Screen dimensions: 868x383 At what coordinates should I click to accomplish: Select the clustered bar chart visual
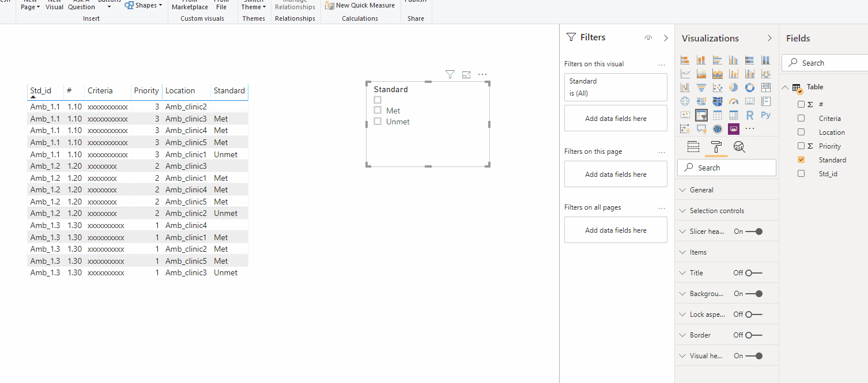tap(718, 60)
